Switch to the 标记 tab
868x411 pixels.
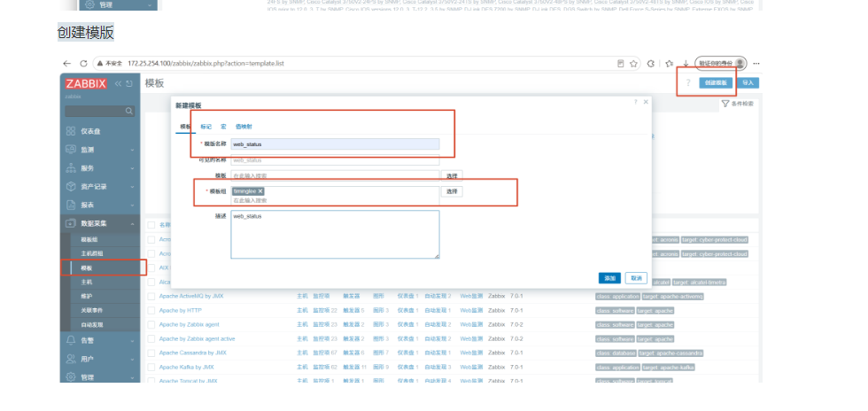(x=205, y=127)
